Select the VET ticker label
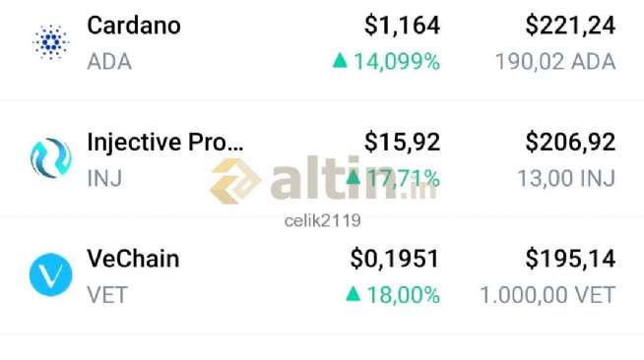 pos(107,295)
